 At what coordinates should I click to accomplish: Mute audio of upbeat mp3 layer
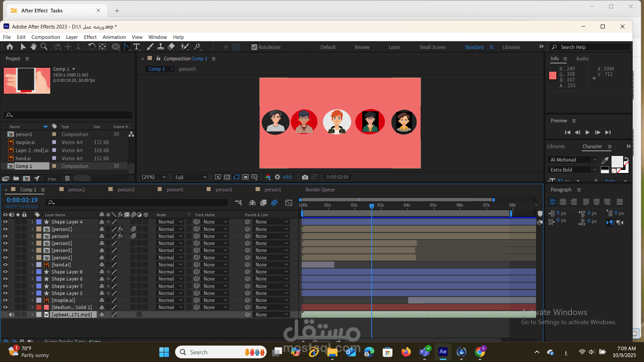[11, 315]
